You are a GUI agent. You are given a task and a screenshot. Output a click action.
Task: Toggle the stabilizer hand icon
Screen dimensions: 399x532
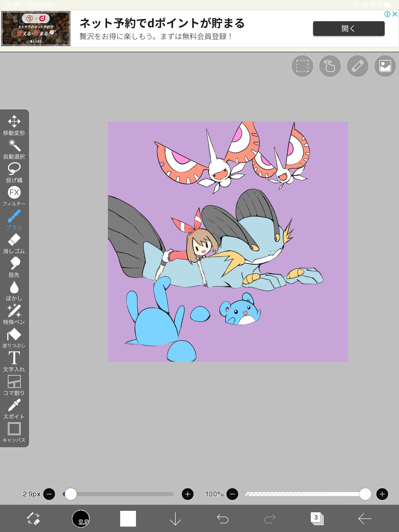tap(330, 66)
